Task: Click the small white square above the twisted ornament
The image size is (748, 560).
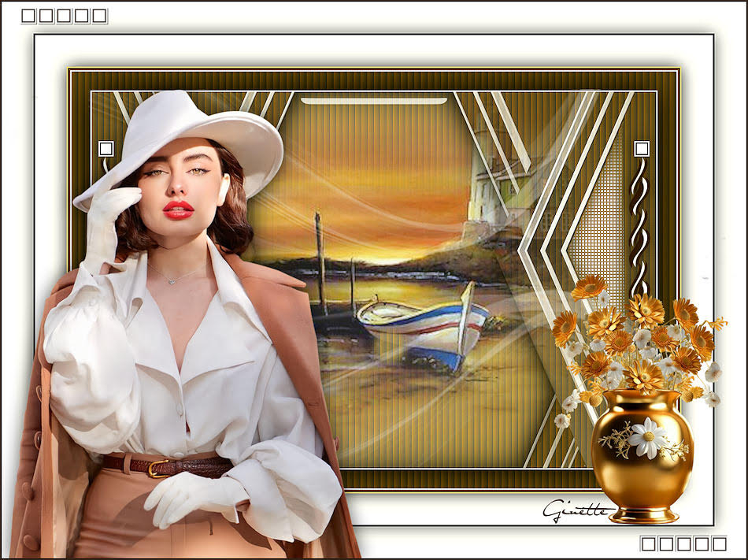Action: coord(642,148)
